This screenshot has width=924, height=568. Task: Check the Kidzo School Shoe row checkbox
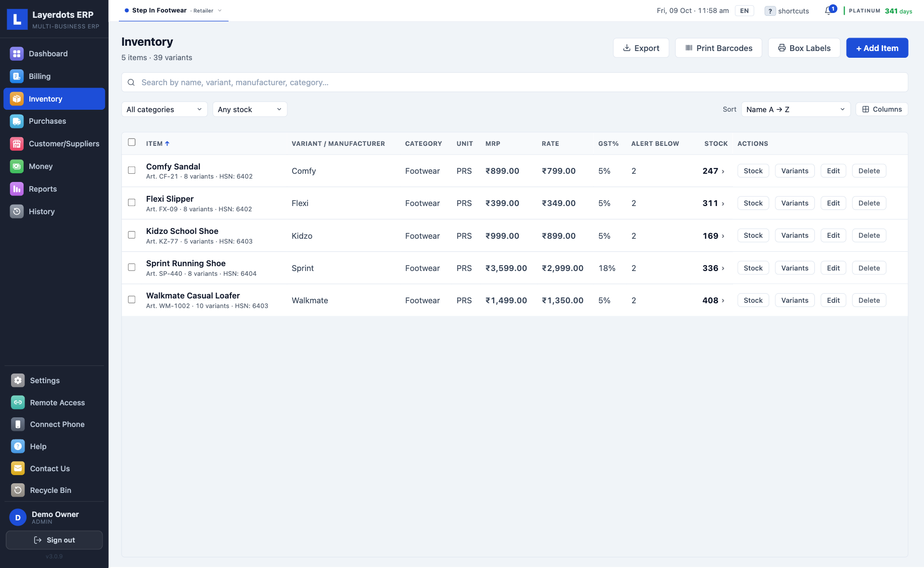pyautogui.click(x=131, y=234)
